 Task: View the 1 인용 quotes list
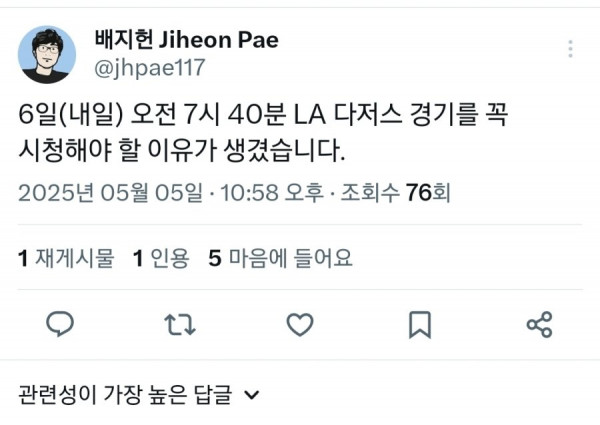pyautogui.click(x=161, y=257)
